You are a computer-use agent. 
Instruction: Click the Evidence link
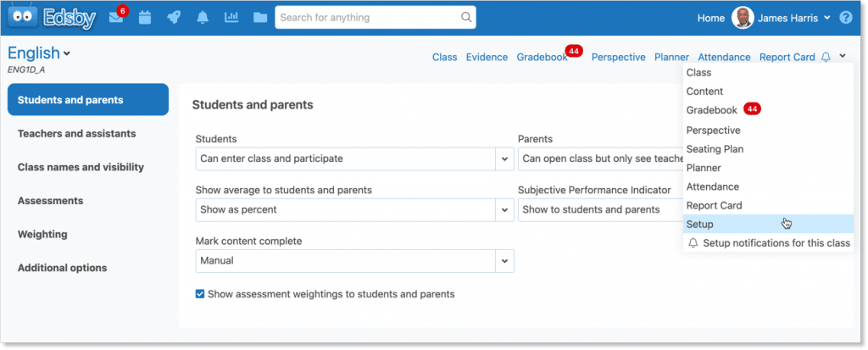pos(487,58)
